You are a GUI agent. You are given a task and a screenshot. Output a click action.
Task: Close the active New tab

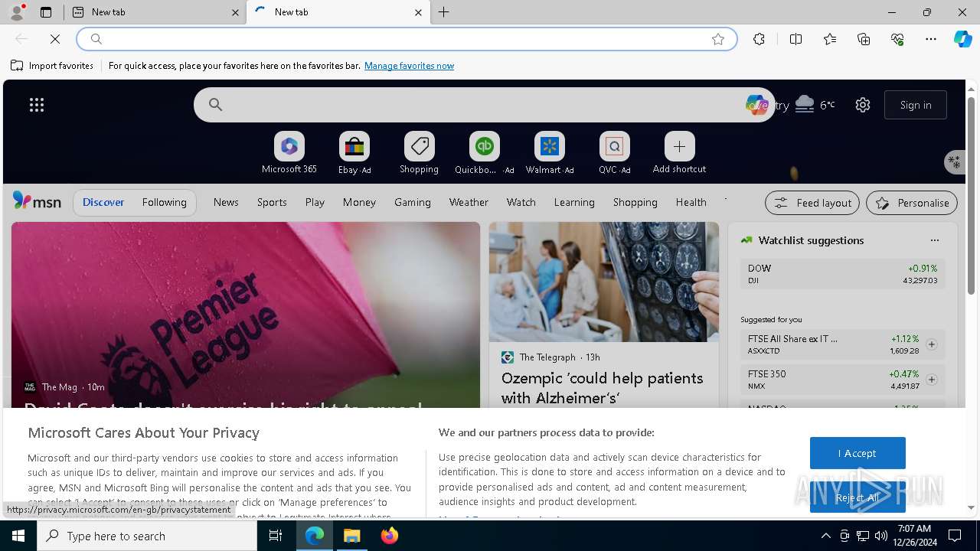(418, 12)
